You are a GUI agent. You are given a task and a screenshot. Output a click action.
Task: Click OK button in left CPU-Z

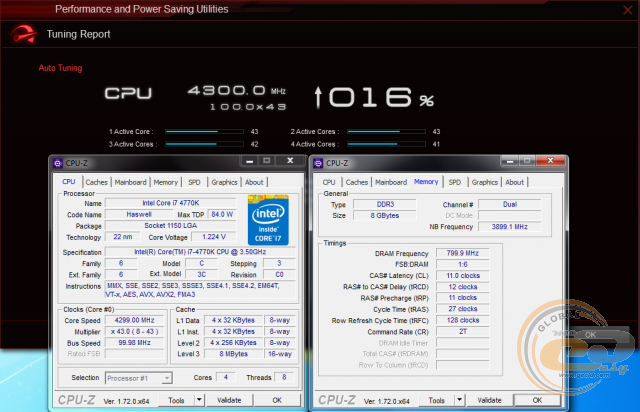[x=277, y=400]
